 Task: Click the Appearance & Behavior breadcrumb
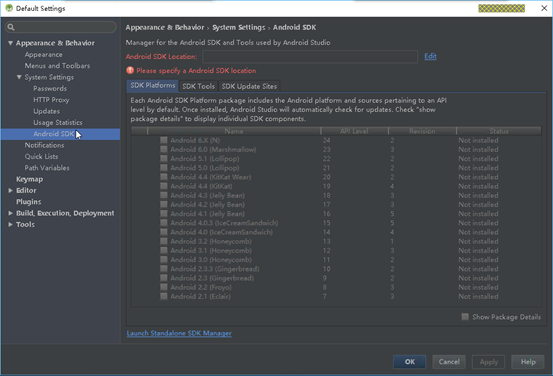click(x=165, y=28)
